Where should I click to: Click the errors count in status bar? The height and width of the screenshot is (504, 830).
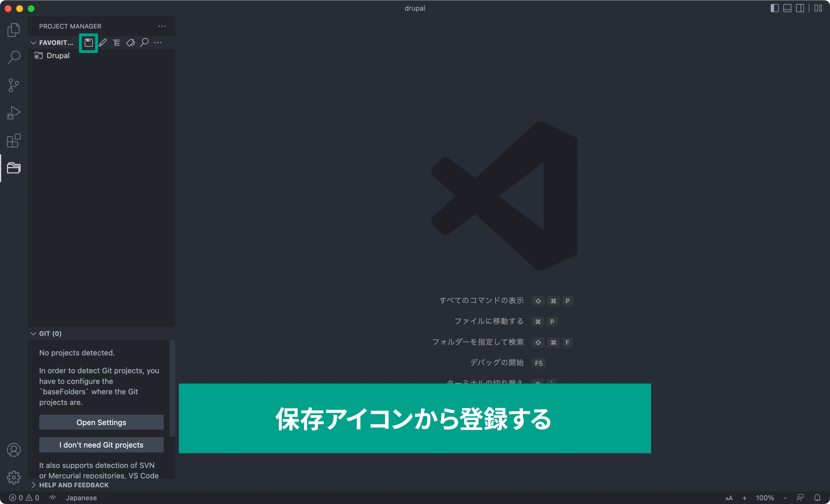pyautogui.click(x=16, y=498)
